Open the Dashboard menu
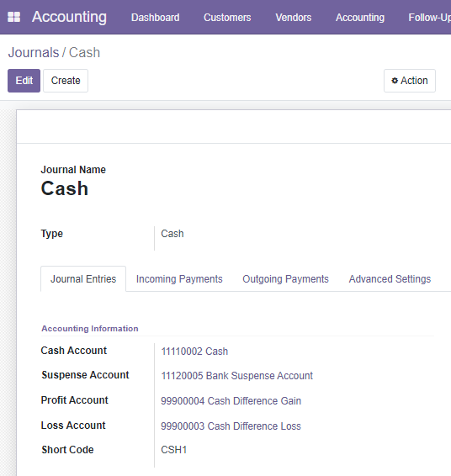Viewport: 451px width, 476px height. point(155,18)
